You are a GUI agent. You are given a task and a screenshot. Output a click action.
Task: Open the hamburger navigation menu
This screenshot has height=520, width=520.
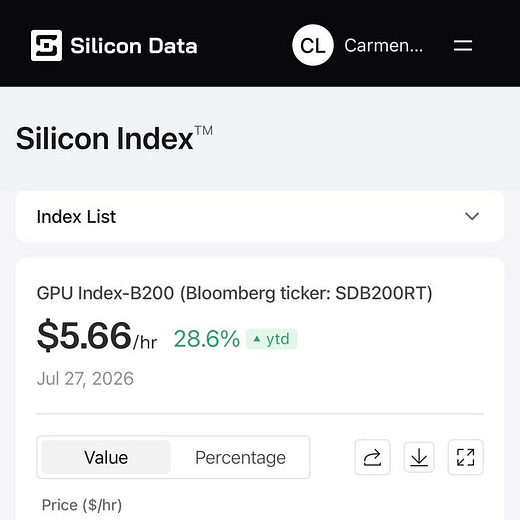463,46
